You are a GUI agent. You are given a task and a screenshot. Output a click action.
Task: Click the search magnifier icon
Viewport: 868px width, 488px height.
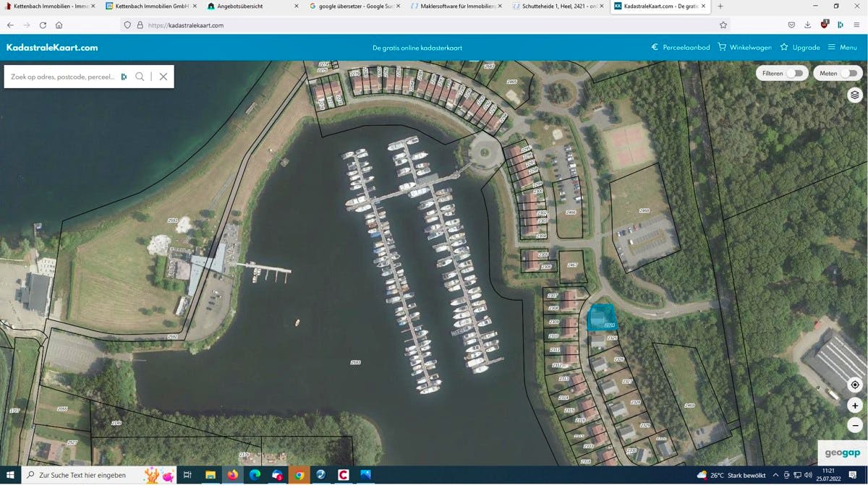click(x=140, y=77)
